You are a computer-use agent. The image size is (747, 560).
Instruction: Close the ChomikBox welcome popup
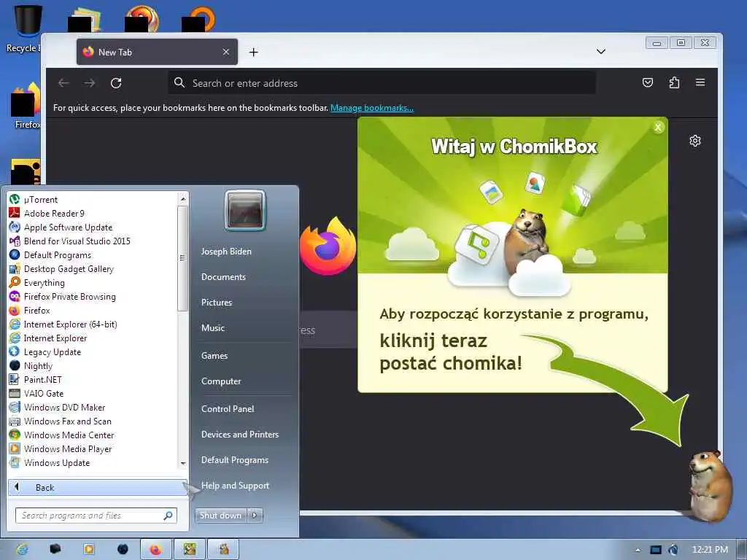click(x=658, y=127)
